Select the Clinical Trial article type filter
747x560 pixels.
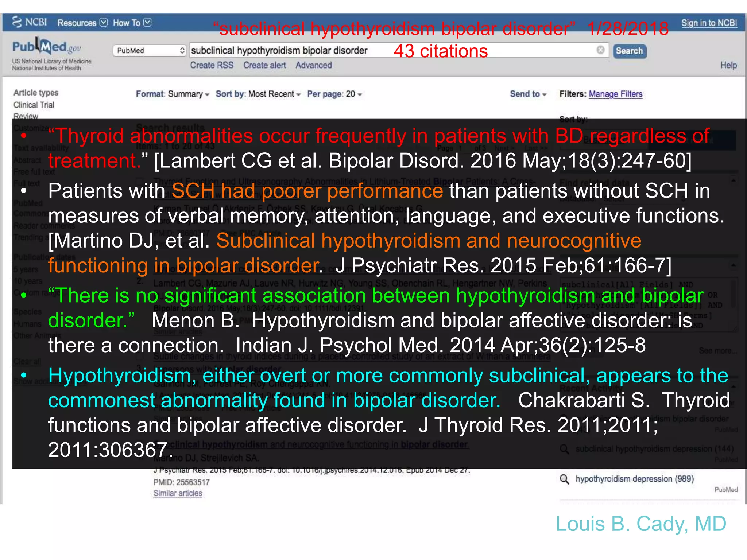[x=34, y=105]
